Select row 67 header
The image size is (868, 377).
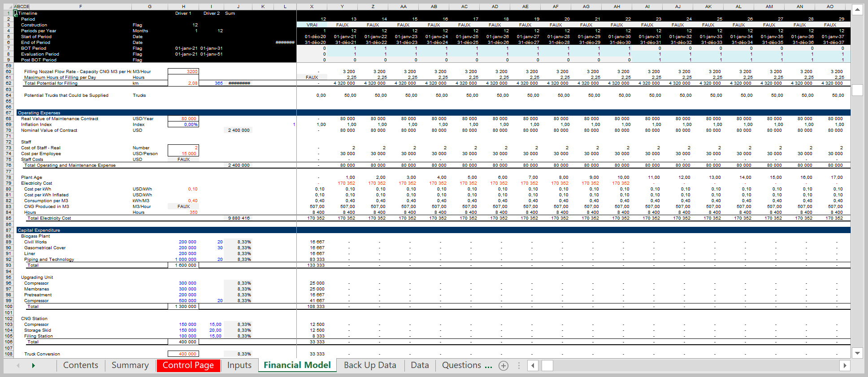(x=9, y=113)
